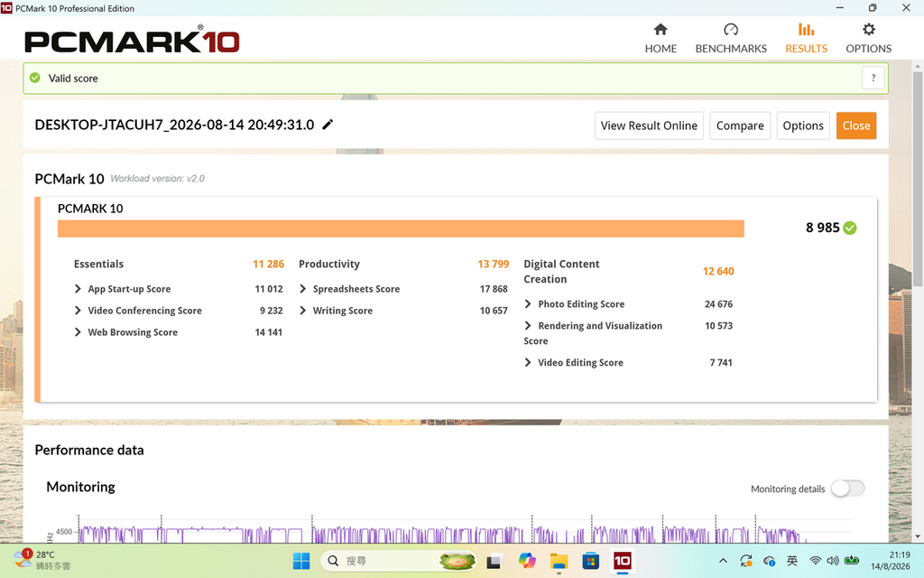Screen dimensions: 924x578
Task: Open the OPTIONS tab
Action: (869, 38)
